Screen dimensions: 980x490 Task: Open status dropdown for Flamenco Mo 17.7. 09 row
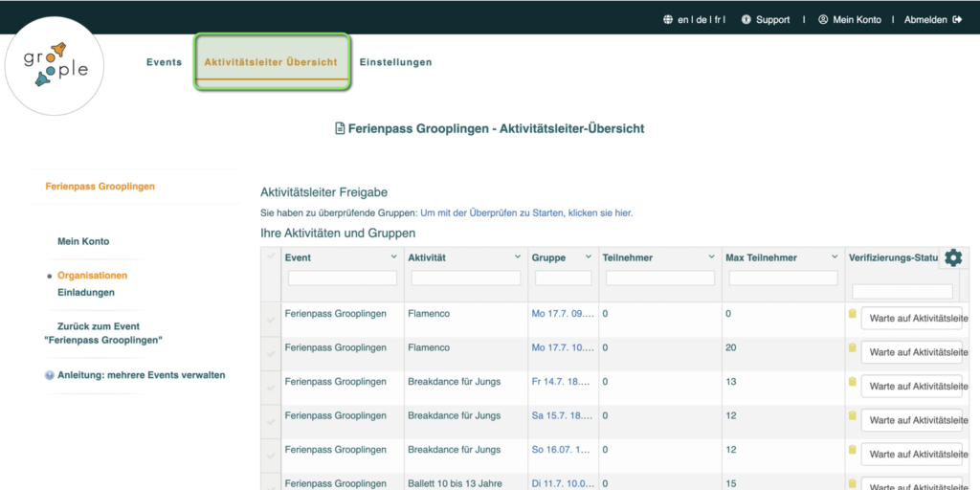click(x=914, y=319)
